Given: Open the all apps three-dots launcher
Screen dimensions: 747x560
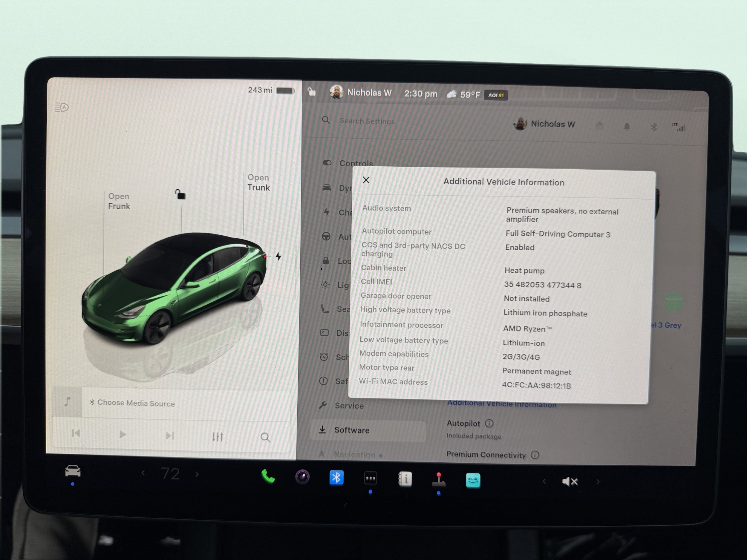Looking at the screenshot, I should coord(371,478).
